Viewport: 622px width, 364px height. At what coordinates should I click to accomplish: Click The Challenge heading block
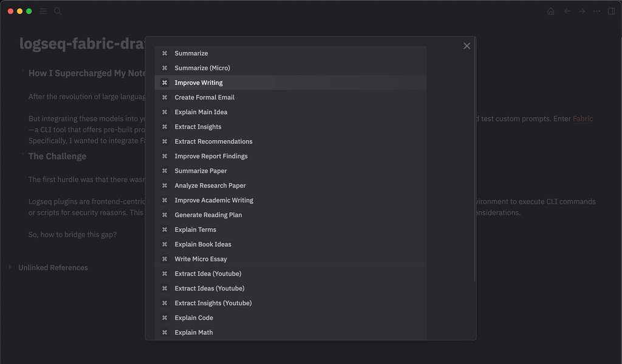point(57,156)
